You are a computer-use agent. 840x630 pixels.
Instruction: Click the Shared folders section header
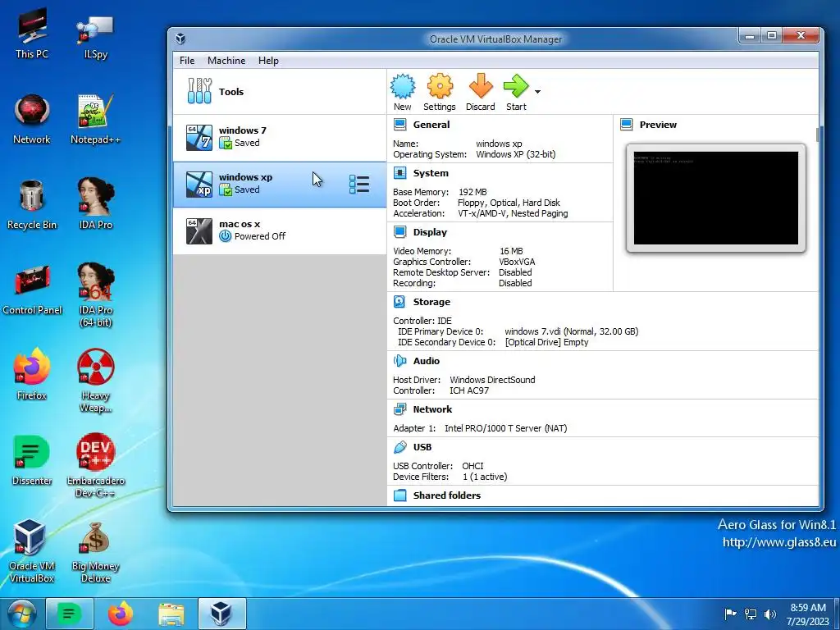tap(447, 495)
